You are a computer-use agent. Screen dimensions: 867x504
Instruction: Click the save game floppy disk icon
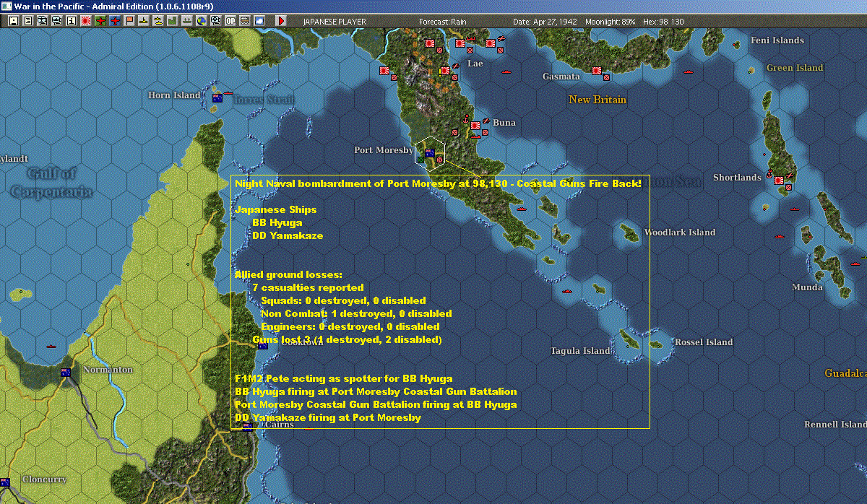[13, 21]
